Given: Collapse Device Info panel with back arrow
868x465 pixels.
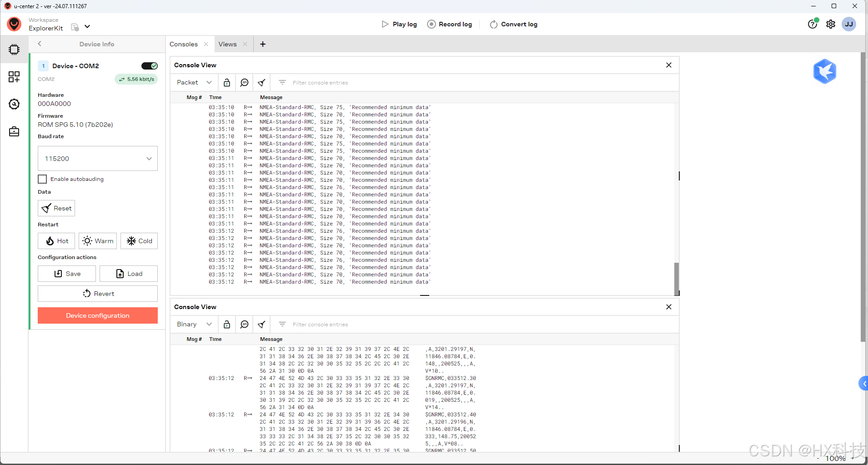Looking at the screenshot, I should click(x=40, y=44).
